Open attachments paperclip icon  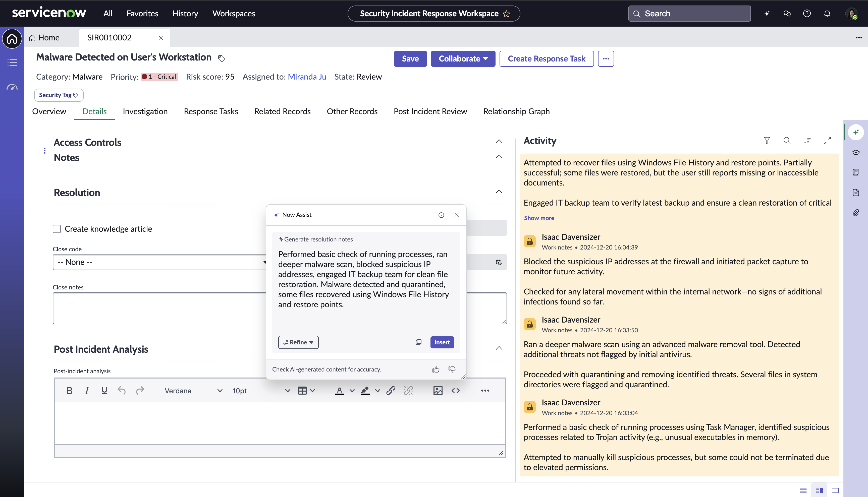[x=856, y=213]
